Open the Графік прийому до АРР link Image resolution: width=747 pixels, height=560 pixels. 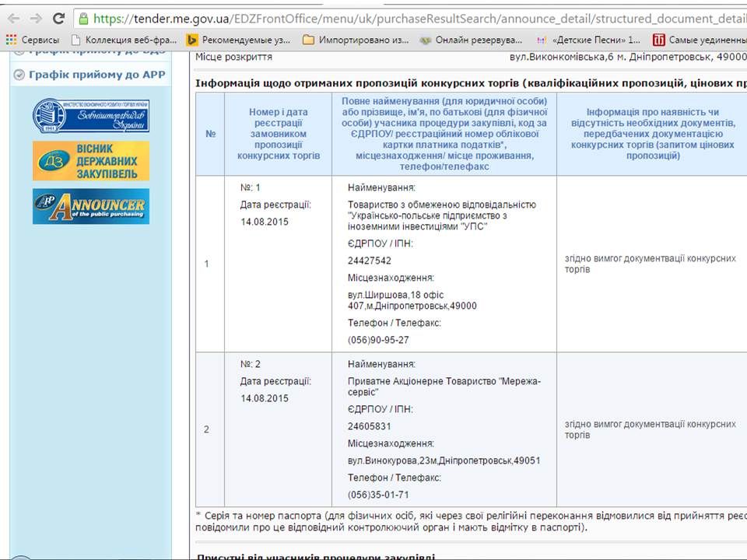pyautogui.click(x=96, y=75)
